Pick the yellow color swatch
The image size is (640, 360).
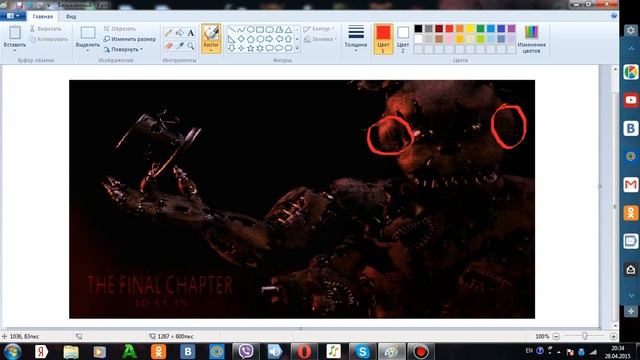click(x=470, y=29)
